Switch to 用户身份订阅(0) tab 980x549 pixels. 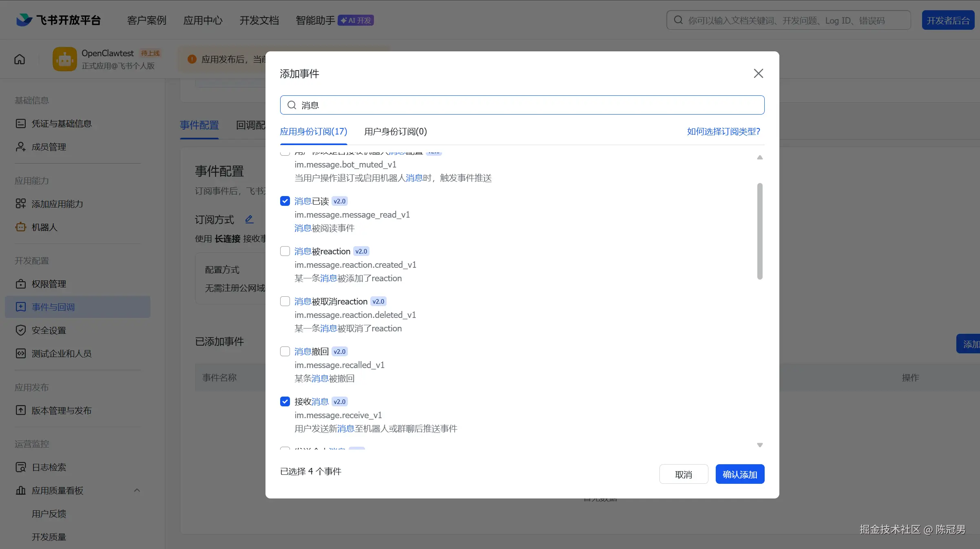pyautogui.click(x=395, y=132)
